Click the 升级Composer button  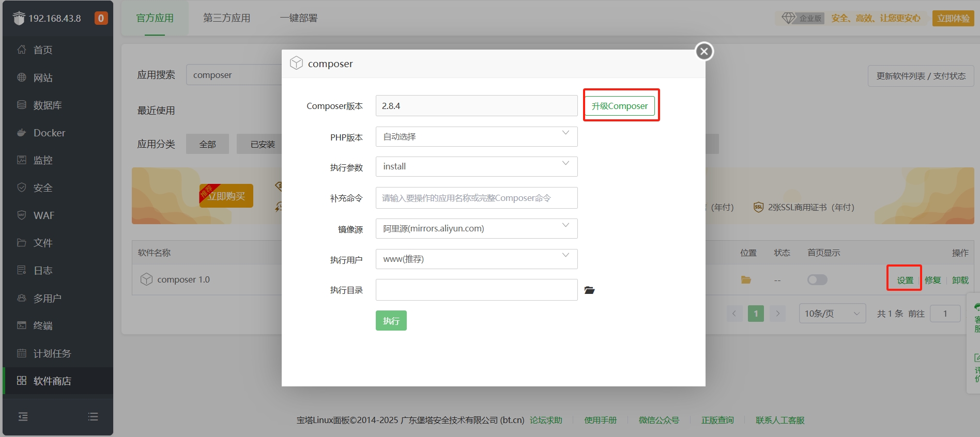point(619,106)
